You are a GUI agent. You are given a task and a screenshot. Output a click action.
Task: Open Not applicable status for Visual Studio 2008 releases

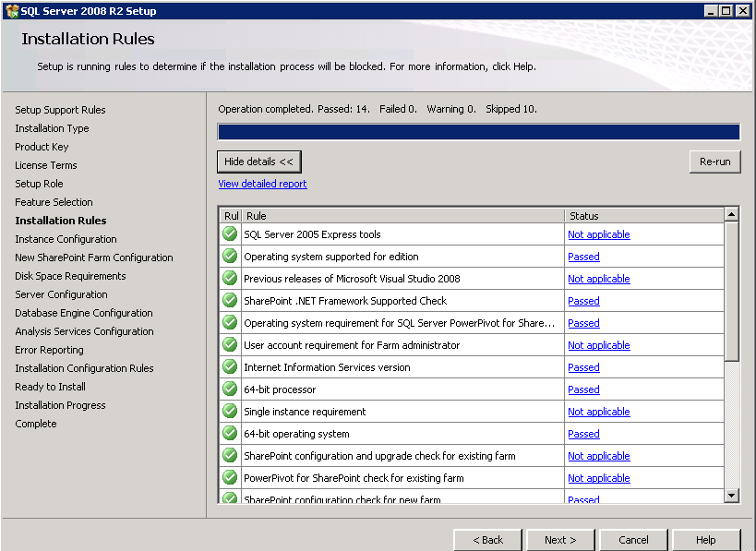599,279
